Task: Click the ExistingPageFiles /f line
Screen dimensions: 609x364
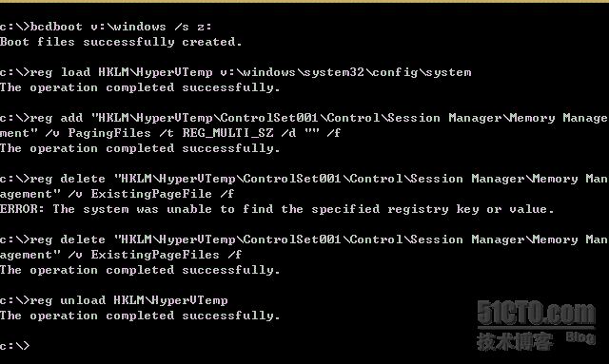Action: pos(121,255)
